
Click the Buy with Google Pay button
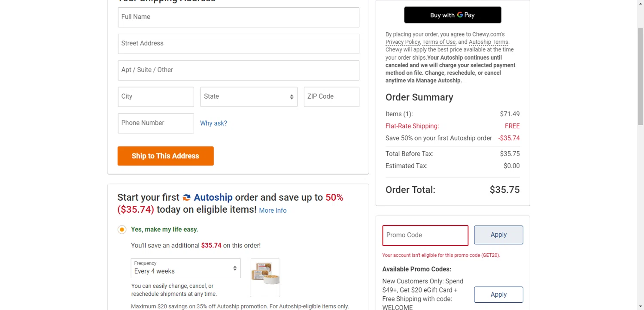click(453, 15)
